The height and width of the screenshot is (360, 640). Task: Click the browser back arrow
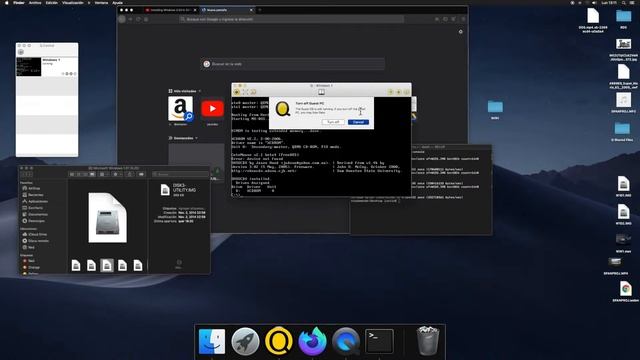(122, 19)
